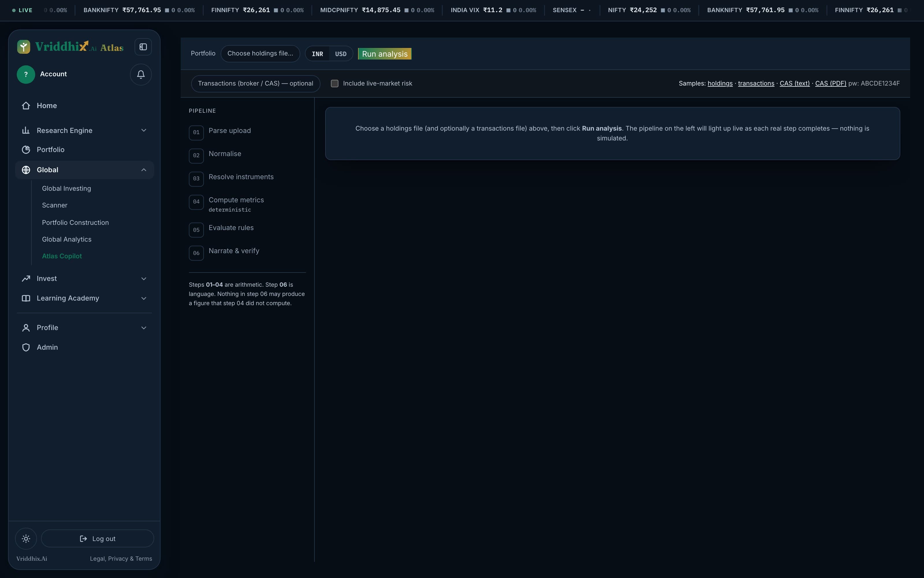Open the CAS (text) sample link
This screenshot has width=924, height=578.
click(795, 83)
